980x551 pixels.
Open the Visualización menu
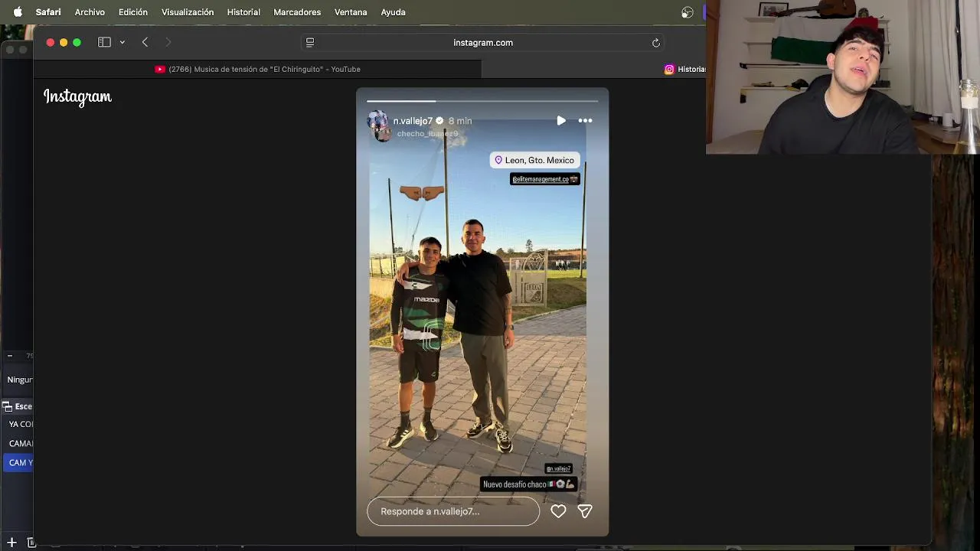tap(188, 12)
